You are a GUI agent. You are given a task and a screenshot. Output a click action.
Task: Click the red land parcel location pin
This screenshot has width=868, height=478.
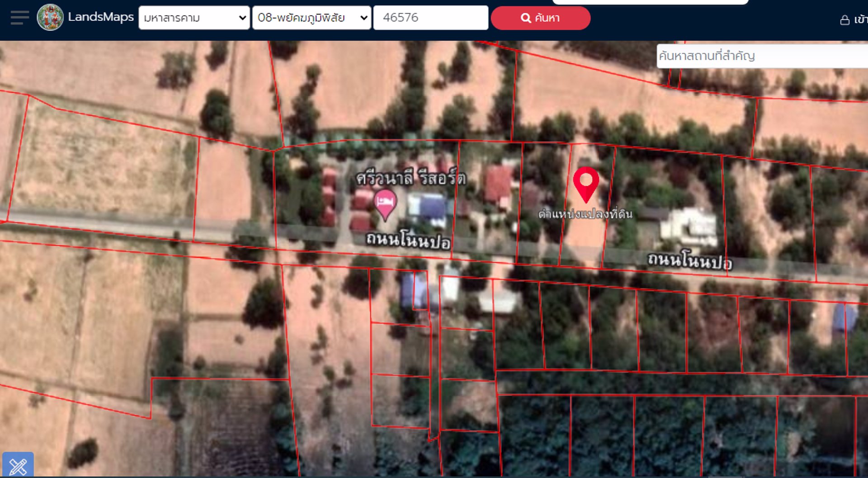[586, 182]
